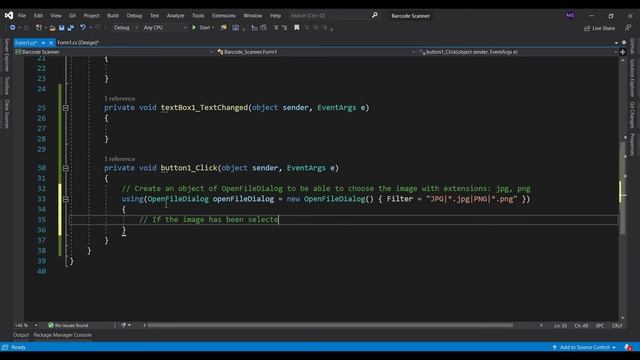The image size is (640, 360).
Task: Collapse the textBox1_TextChanged method
Action: tap(66, 108)
